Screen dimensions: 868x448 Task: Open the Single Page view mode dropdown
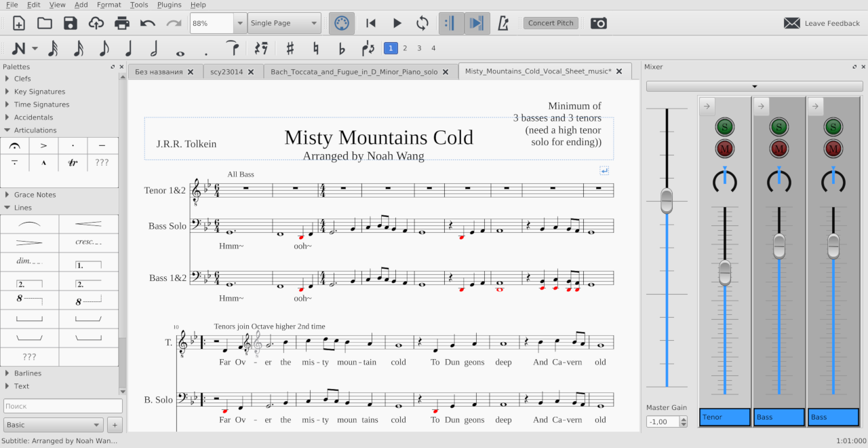(284, 23)
